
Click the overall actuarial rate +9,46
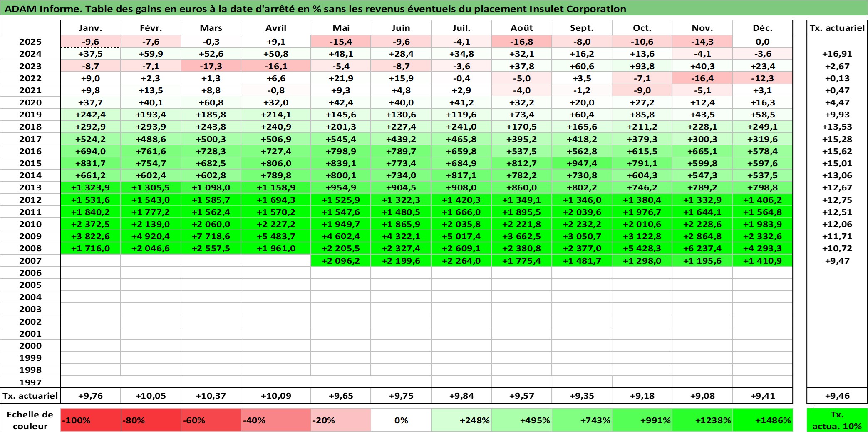point(837,396)
